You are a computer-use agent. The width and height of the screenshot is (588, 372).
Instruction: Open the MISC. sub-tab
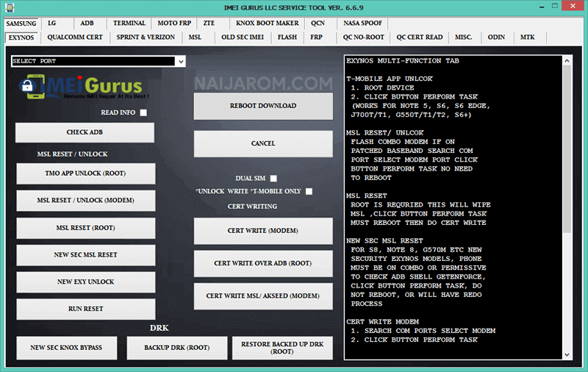[x=464, y=37]
